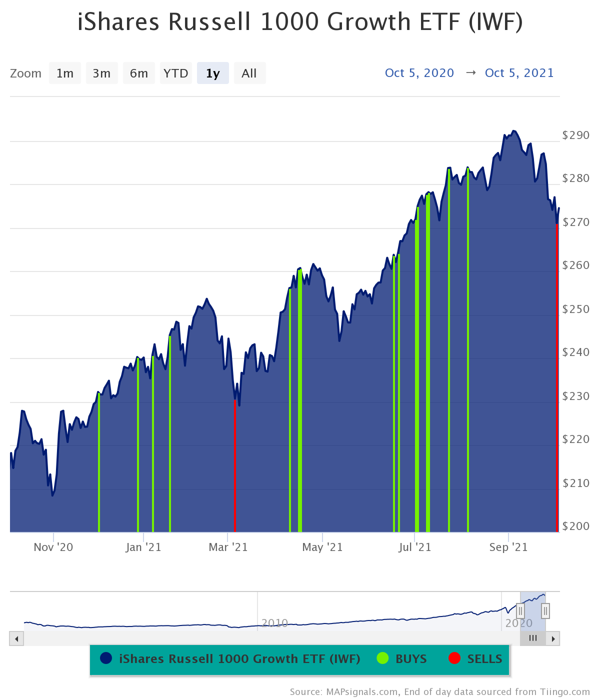The width and height of the screenshot is (600, 700).
Task: Click the chart title iShares Russell 1000 Growth ETF
Action: pos(300,22)
